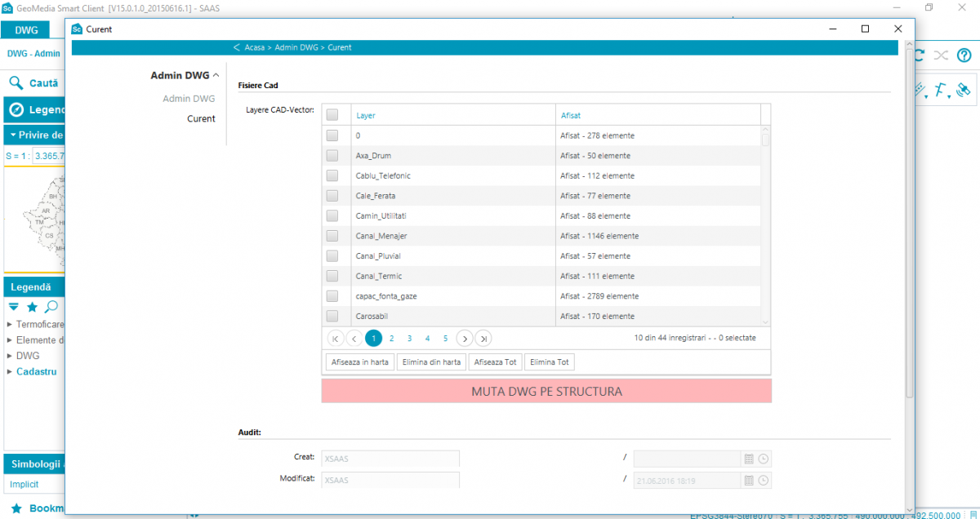The image size is (980, 519).
Task: Open the Curent item in sidebar menu
Action: click(201, 118)
